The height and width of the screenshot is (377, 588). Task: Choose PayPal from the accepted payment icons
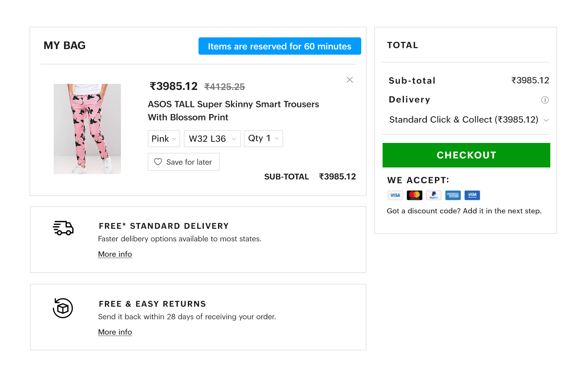[434, 195]
